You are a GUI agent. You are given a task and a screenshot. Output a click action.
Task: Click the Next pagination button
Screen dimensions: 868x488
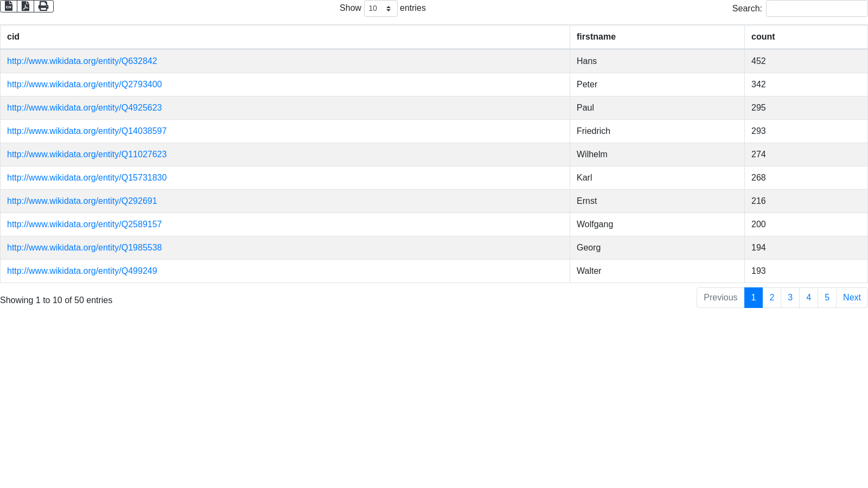click(852, 298)
